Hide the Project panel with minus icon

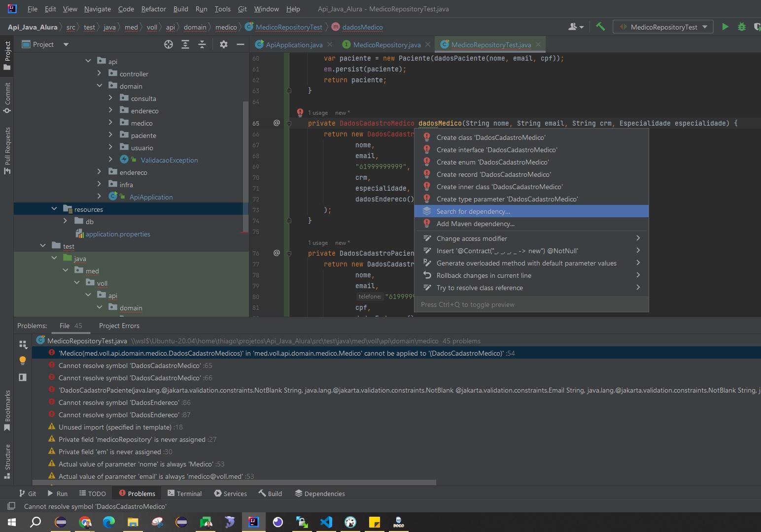pyautogui.click(x=241, y=44)
